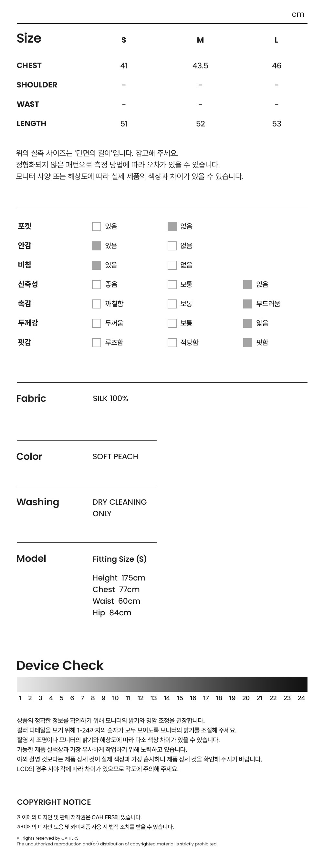
Task: Toggle the 포켓 없음 checkbox
Action: (172, 227)
